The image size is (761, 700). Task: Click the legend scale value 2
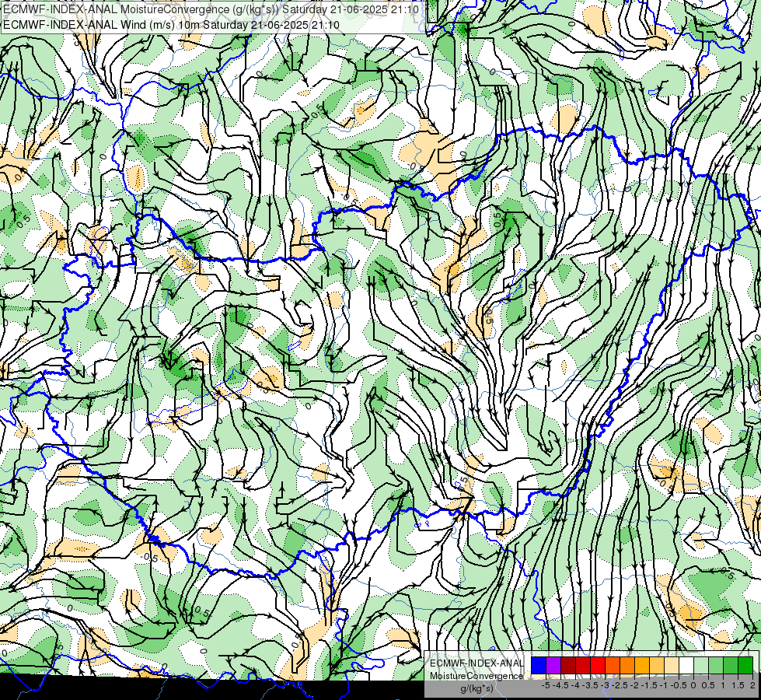point(752,685)
